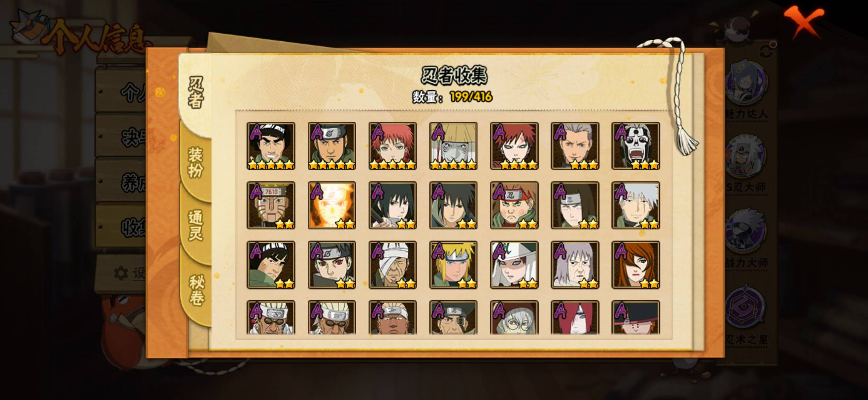Viewport: 868px width, 400px height.
Task: Switch to the 装扮 costume tab
Action: tap(196, 162)
